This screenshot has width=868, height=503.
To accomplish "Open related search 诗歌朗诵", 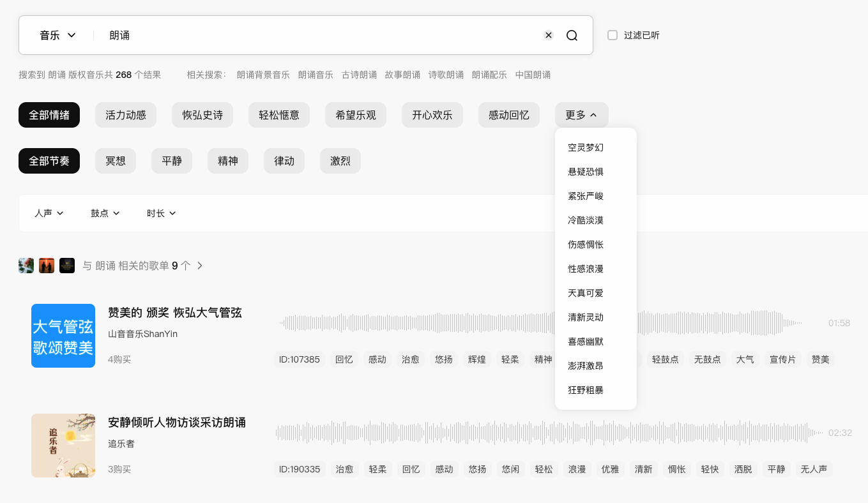I will click(x=446, y=75).
